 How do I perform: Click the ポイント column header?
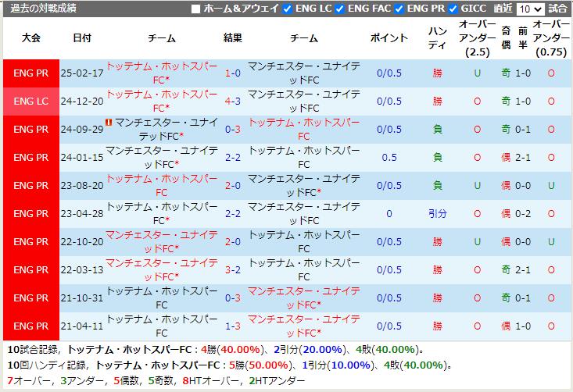389,38
